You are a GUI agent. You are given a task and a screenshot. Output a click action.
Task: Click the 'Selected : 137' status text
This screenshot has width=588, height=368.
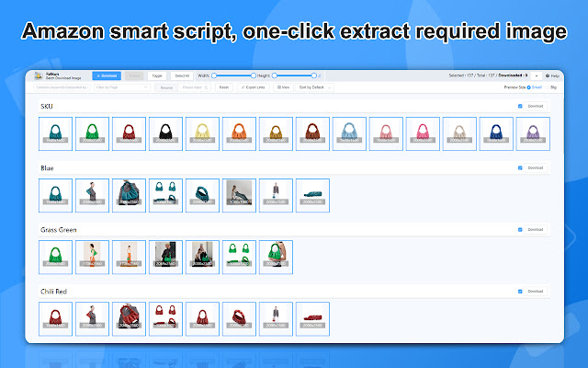[x=461, y=75]
